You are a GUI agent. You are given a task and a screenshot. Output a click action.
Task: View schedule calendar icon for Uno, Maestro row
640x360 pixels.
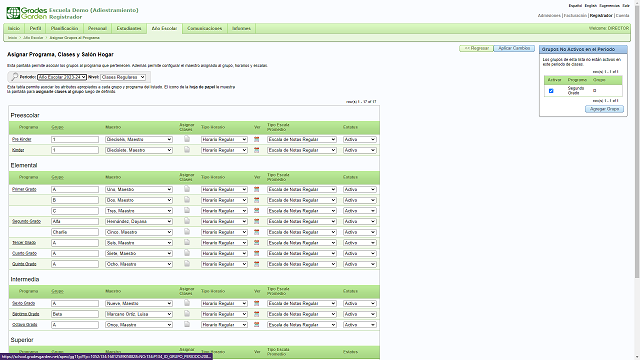(x=257, y=189)
